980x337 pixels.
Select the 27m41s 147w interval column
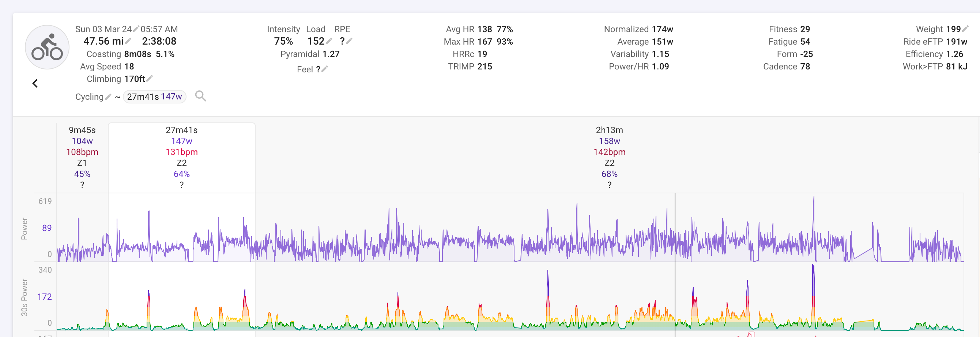[x=181, y=158]
